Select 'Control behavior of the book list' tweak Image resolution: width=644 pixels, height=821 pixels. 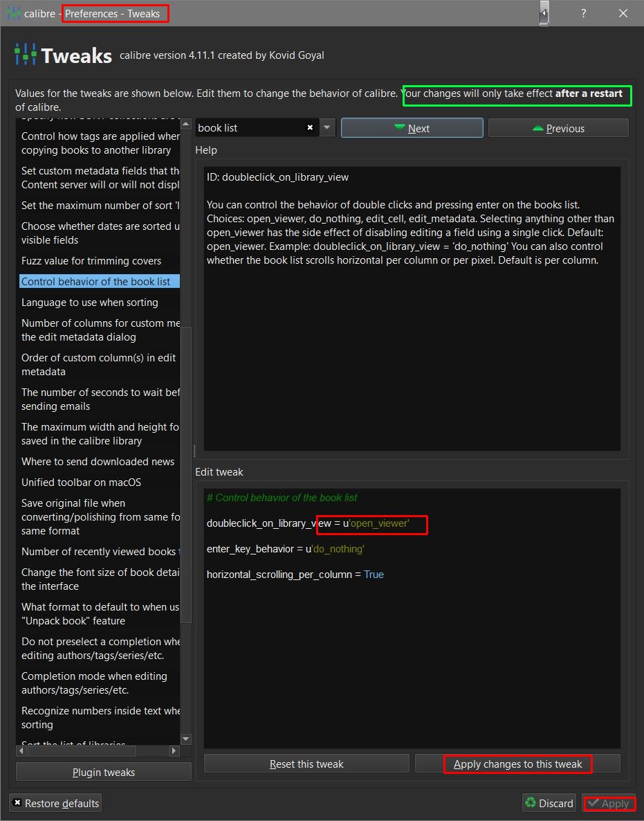point(100,282)
